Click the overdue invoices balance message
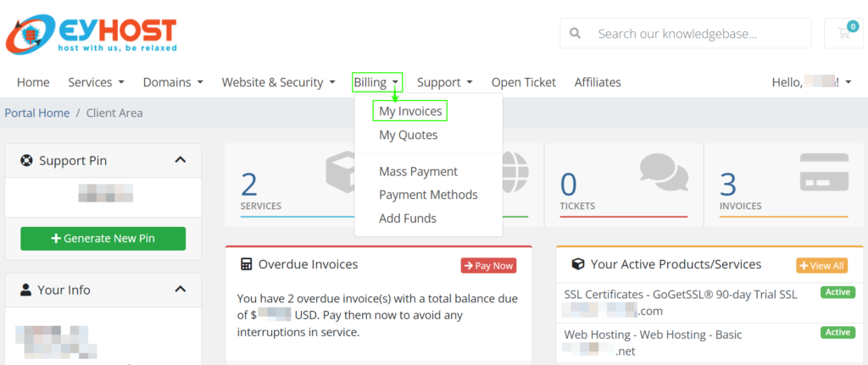The image size is (868, 365). (377, 315)
